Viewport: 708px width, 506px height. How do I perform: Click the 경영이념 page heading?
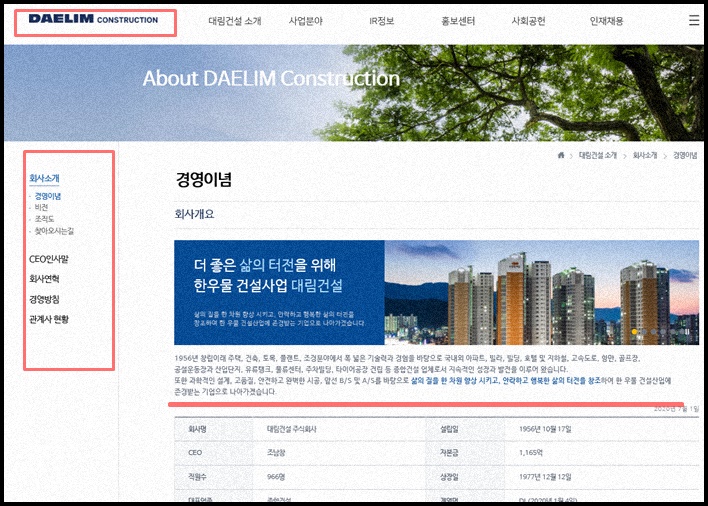pos(204,179)
